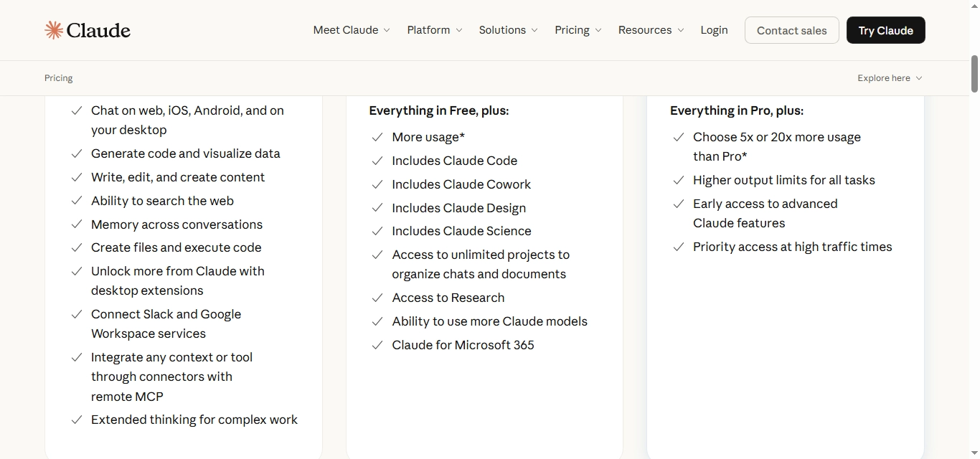Click checkmark beside Claude for Microsoft 365
The height and width of the screenshot is (459, 980).
(377, 346)
